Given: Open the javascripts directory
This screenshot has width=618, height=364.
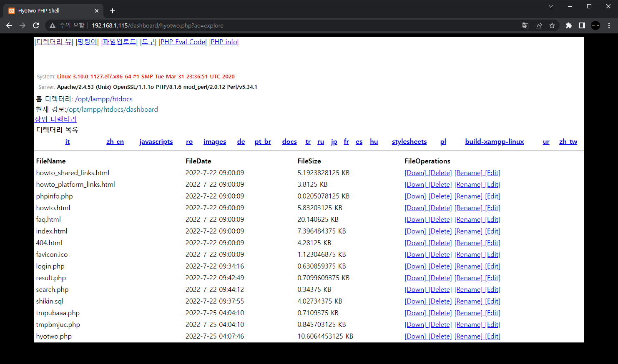Looking at the screenshot, I should (x=156, y=142).
